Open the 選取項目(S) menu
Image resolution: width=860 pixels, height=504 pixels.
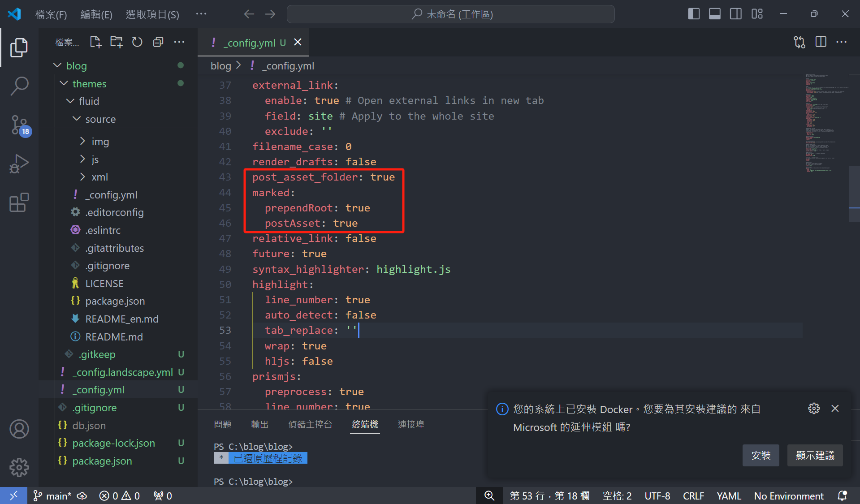pyautogui.click(x=152, y=15)
